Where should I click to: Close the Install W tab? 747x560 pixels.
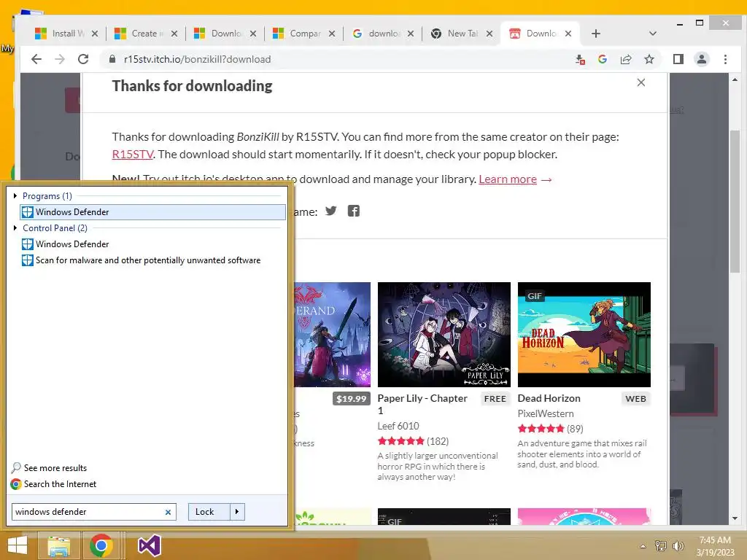95,34
